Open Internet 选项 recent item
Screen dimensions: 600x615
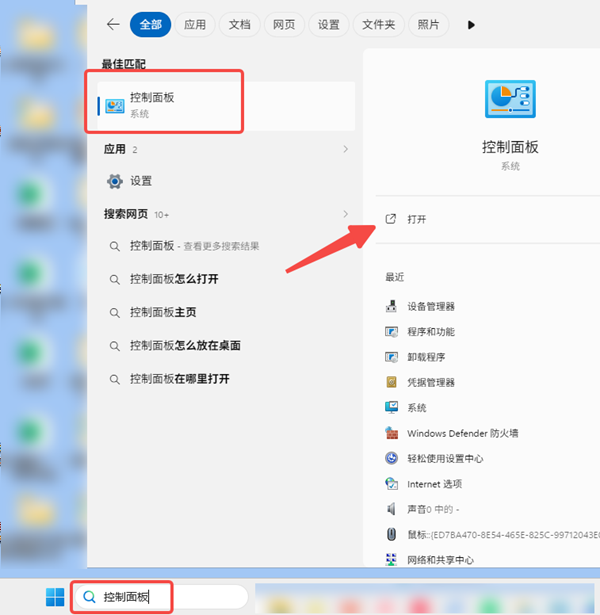pos(434,484)
